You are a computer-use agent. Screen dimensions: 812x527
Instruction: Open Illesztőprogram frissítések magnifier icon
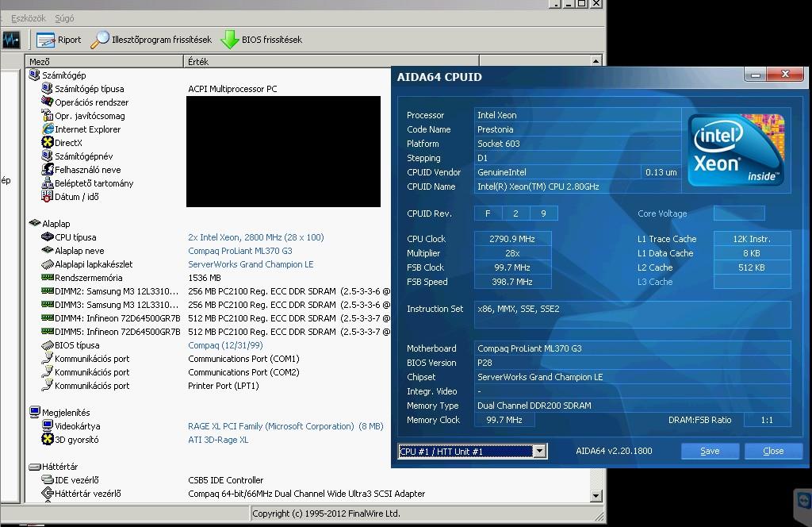click(x=100, y=40)
